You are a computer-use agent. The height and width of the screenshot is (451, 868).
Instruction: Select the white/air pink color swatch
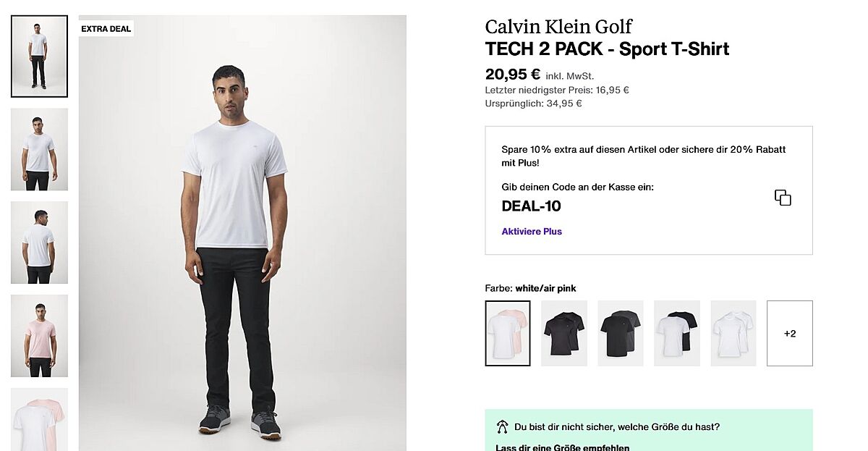coord(508,333)
